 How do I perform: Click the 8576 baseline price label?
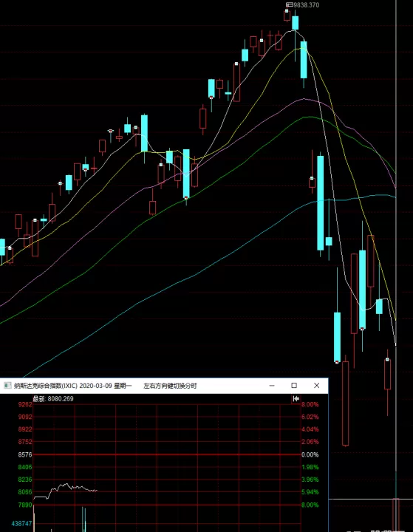coord(25,454)
